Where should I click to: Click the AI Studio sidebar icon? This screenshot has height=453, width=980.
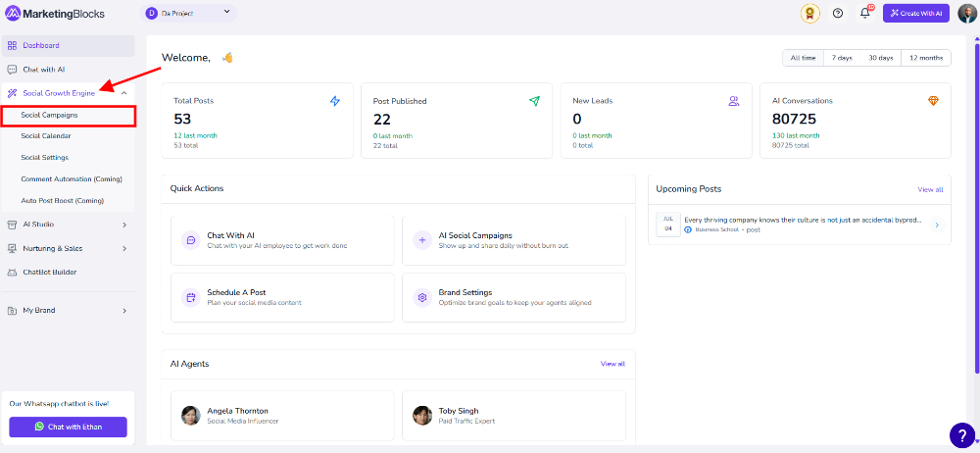pos(12,224)
